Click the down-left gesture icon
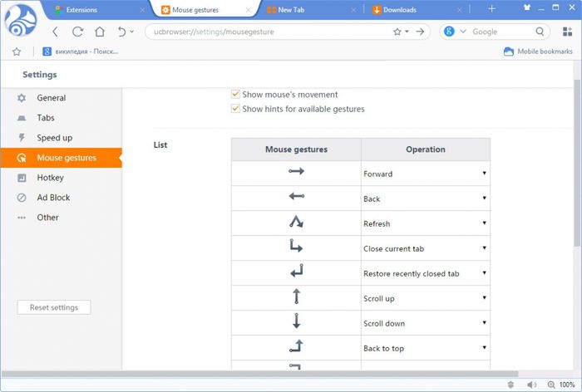582x392 pixels. coord(297,271)
